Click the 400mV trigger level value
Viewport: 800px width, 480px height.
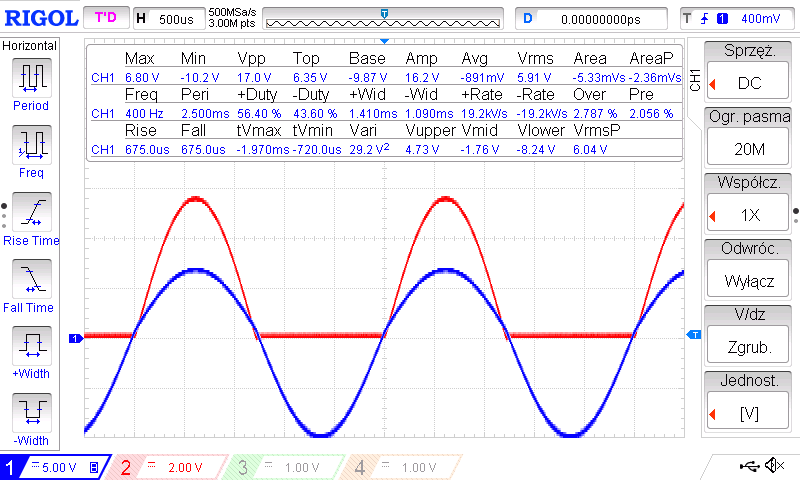pyautogui.click(x=760, y=19)
